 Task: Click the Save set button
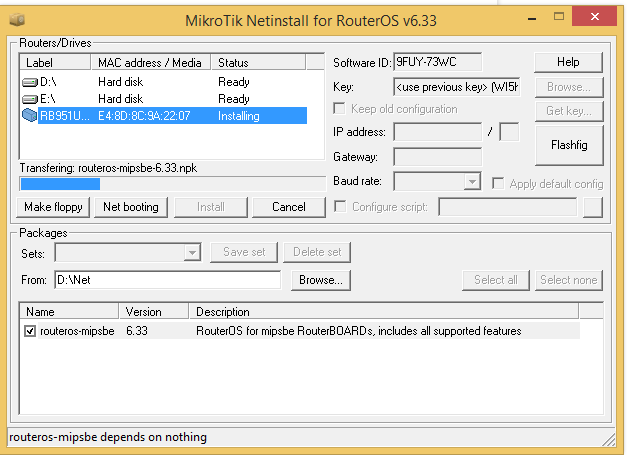click(244, 252)
